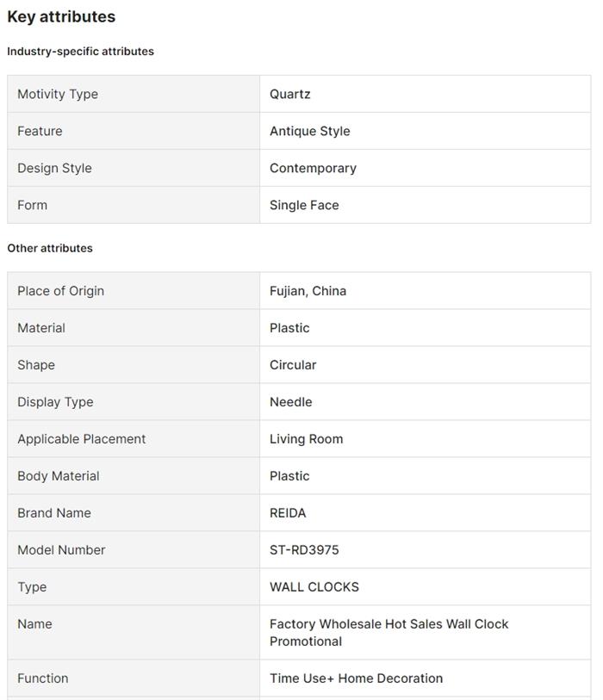Click the Industry-specific attributes subheading
The width and height of the screenshot is (603, 700).
[80, 51]
